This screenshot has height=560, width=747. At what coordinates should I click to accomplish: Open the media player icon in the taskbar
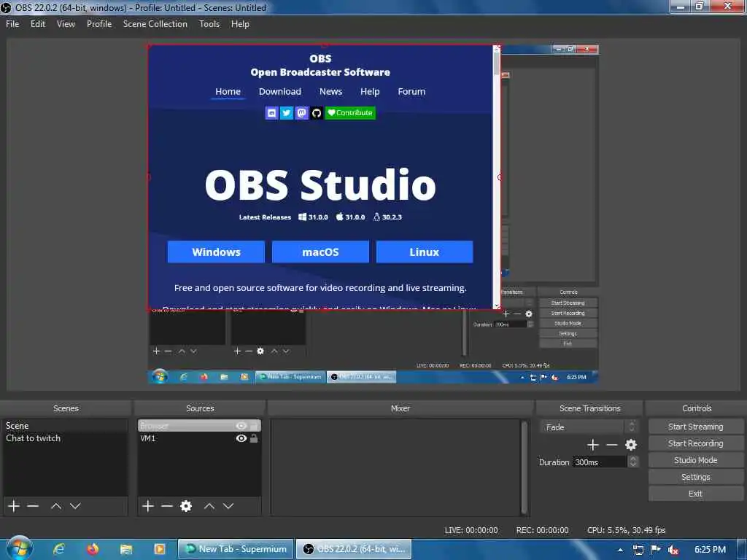(x=160, y=549)
